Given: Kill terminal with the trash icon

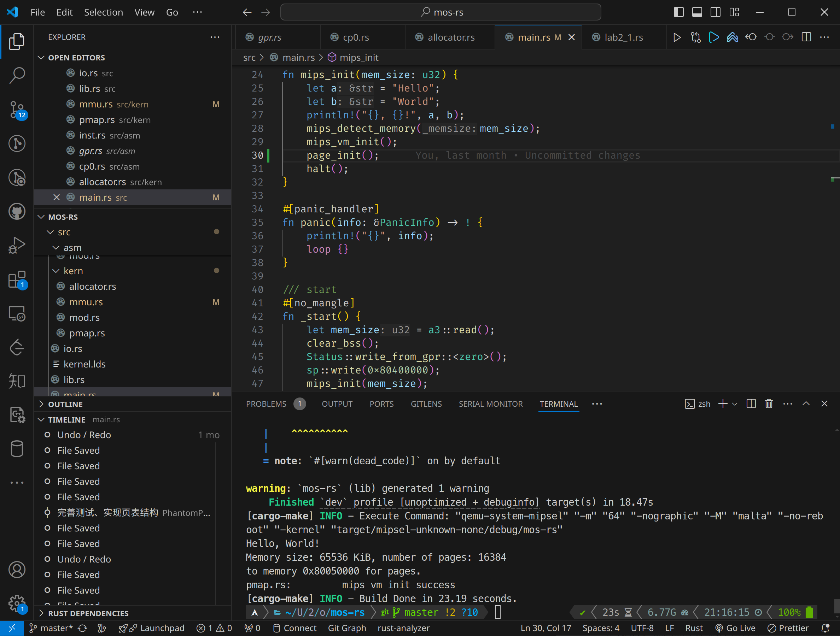Looking at the screenshot, I should point(769,404).
